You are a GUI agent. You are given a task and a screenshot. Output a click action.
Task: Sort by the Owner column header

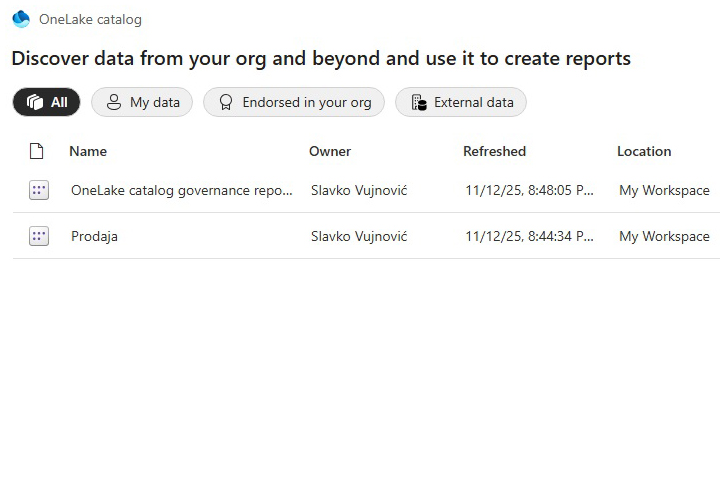tap(330, 151)
